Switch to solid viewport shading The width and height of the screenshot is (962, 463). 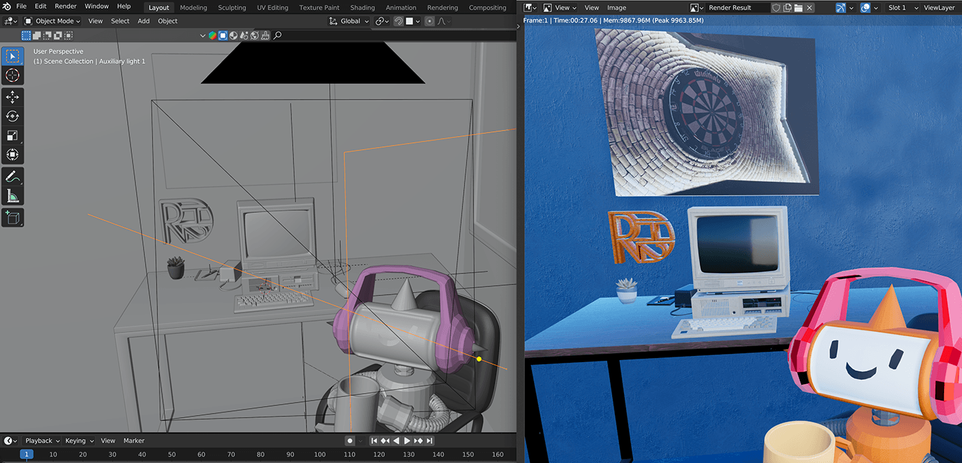[x=234, y=36]
